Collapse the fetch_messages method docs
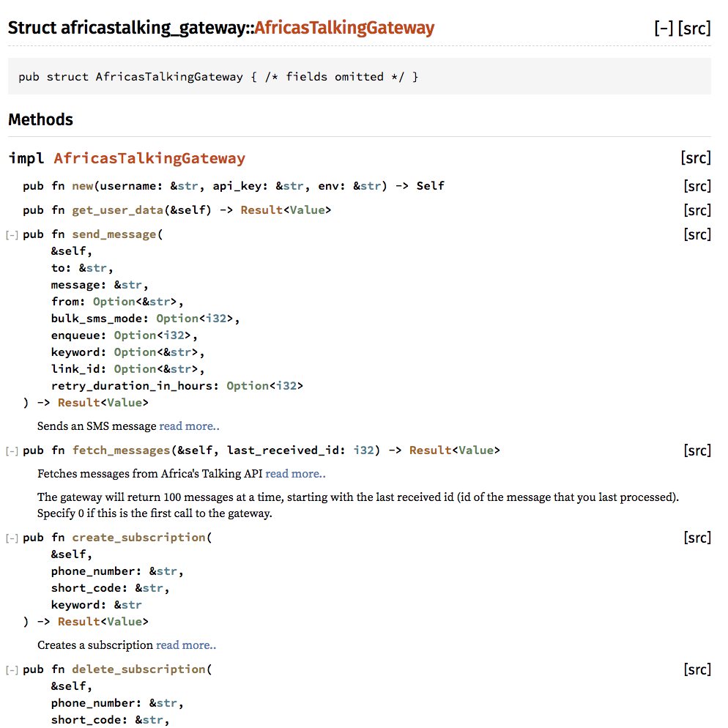Image resolution: width=728 pixels, height=728 pixels. coord(12,451)
